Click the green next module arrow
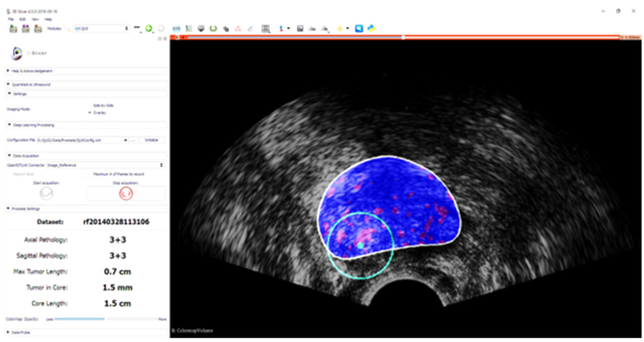The width and height of the screenshot is (644, 342). point(148,28)
